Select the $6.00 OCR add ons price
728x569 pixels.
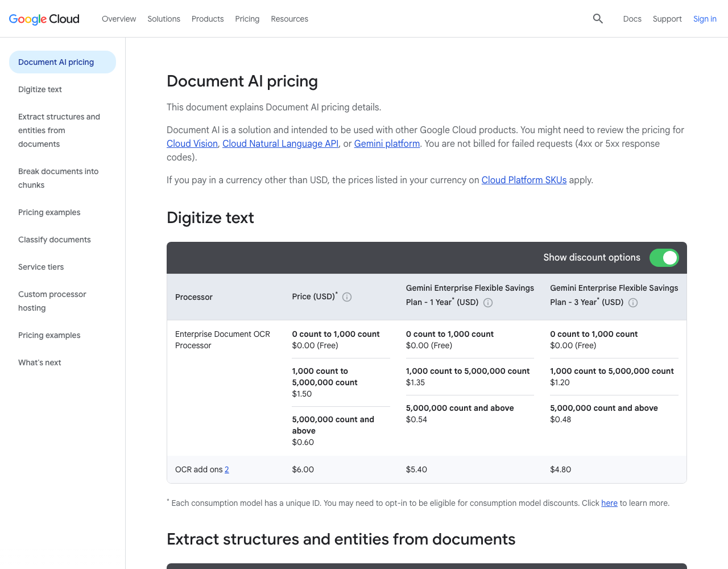click(x=303, y=469)
